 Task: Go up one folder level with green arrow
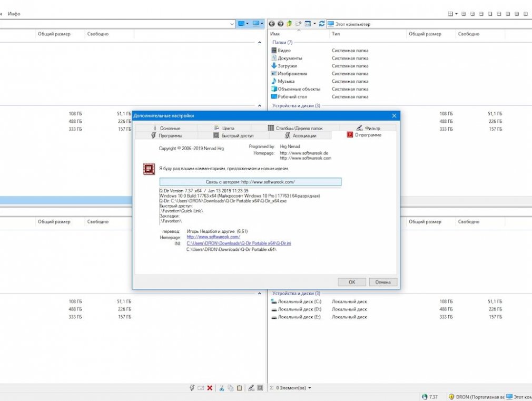pyautogui.click(x=289, y=24)
